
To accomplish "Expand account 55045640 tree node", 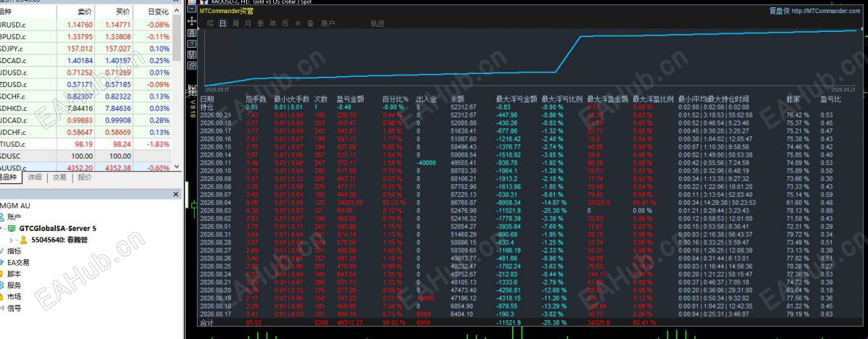I will click(12, 240).
